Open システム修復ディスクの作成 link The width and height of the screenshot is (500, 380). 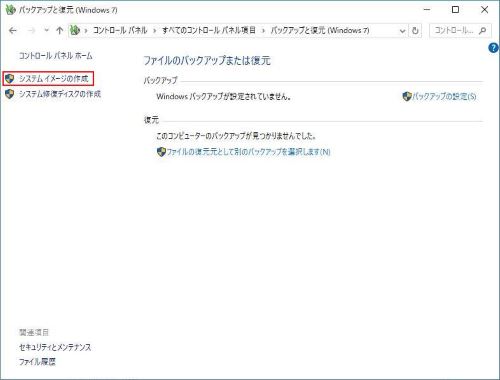60,94
